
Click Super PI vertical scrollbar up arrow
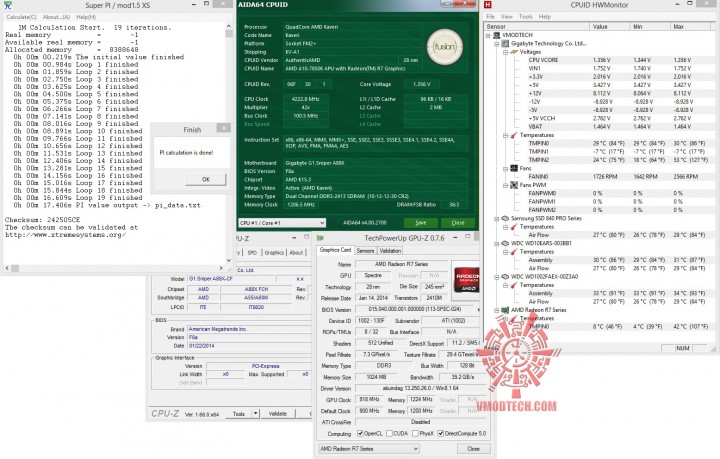click(229, 27)
